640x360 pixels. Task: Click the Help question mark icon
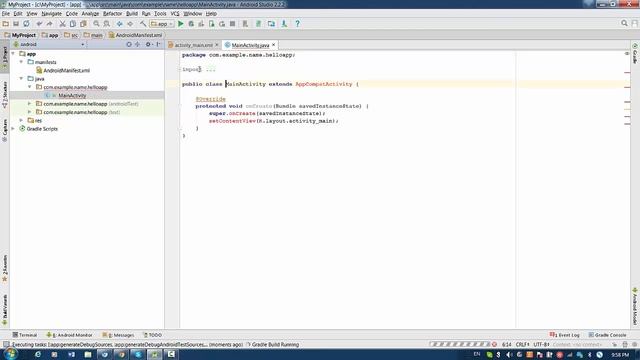coord(298,24)
